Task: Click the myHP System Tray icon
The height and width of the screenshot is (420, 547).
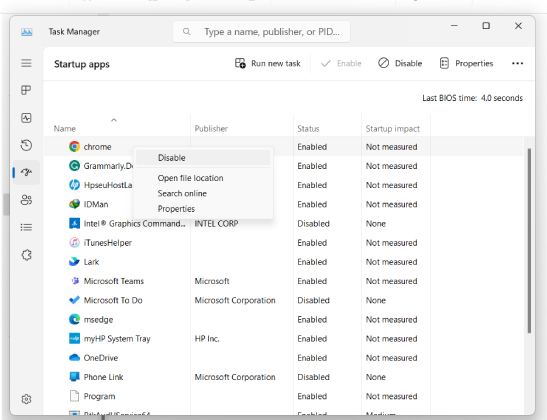Action: [74, 338]
